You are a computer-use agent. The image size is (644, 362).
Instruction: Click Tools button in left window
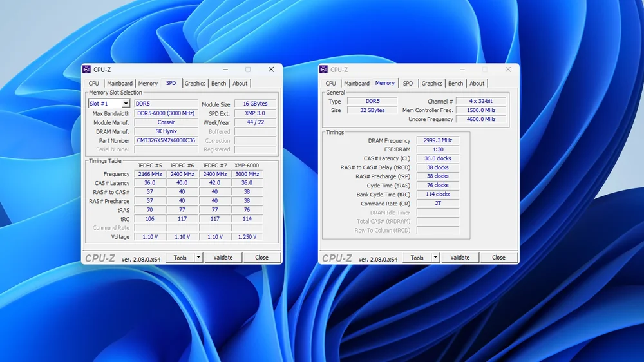[x=180, y=258]
